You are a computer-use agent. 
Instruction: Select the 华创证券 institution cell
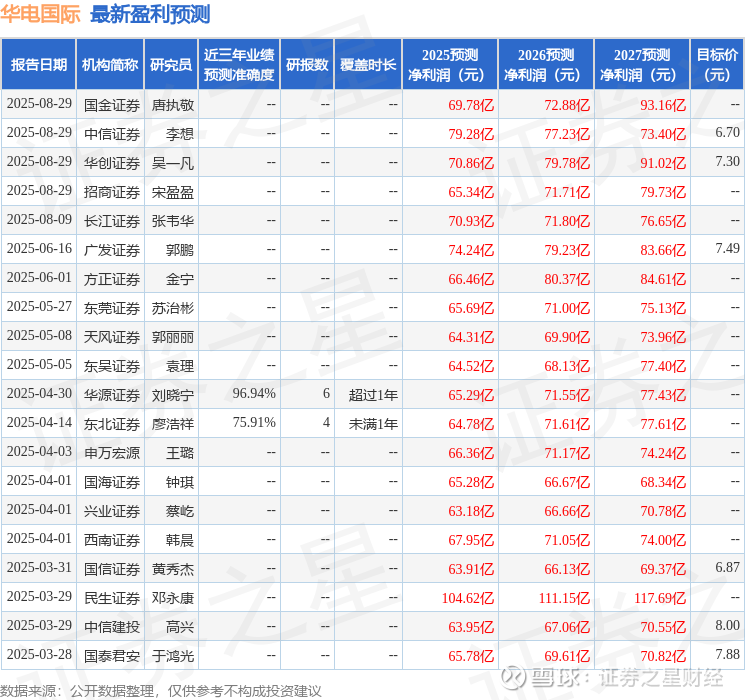click(x=112, y=163)
